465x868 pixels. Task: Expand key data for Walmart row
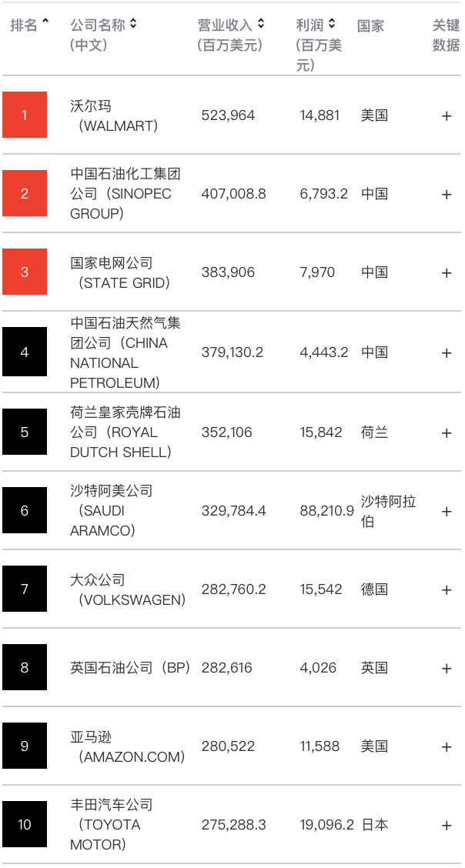click(x=447, y=115)
